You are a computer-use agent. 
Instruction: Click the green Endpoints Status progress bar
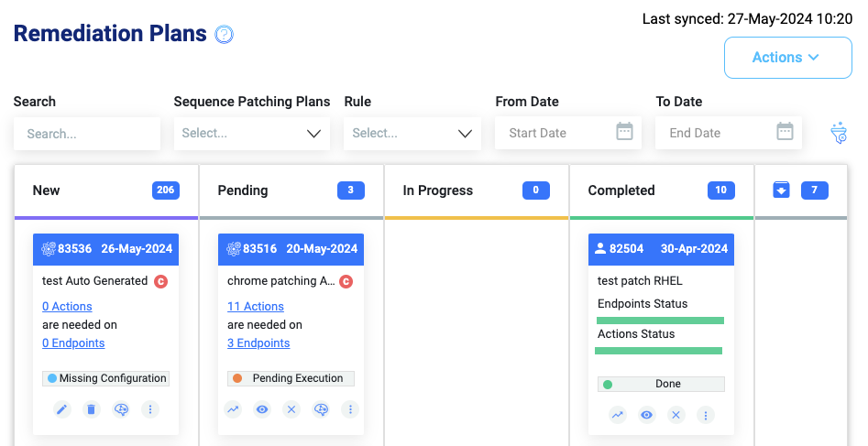[x=660, y=321]
